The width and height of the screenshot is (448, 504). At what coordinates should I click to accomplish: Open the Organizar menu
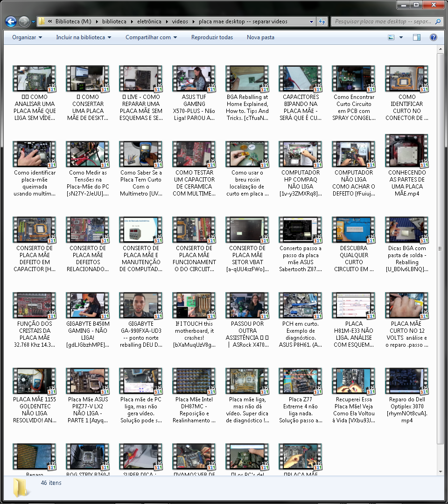[27, 37]
